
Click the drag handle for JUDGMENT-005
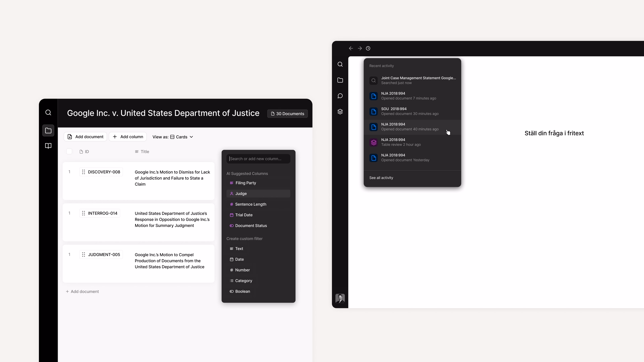(x=84, y=255)
